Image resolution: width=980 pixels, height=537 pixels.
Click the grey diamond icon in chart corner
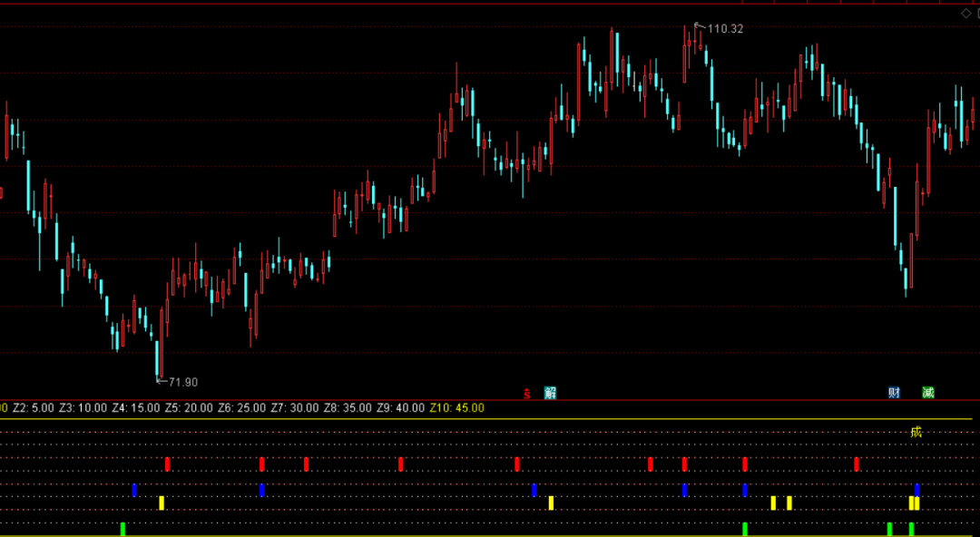966,13
